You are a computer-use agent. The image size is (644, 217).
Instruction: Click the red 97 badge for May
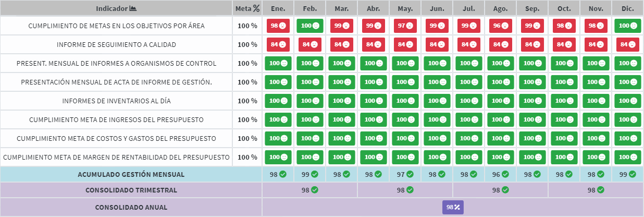coord(405,26)
